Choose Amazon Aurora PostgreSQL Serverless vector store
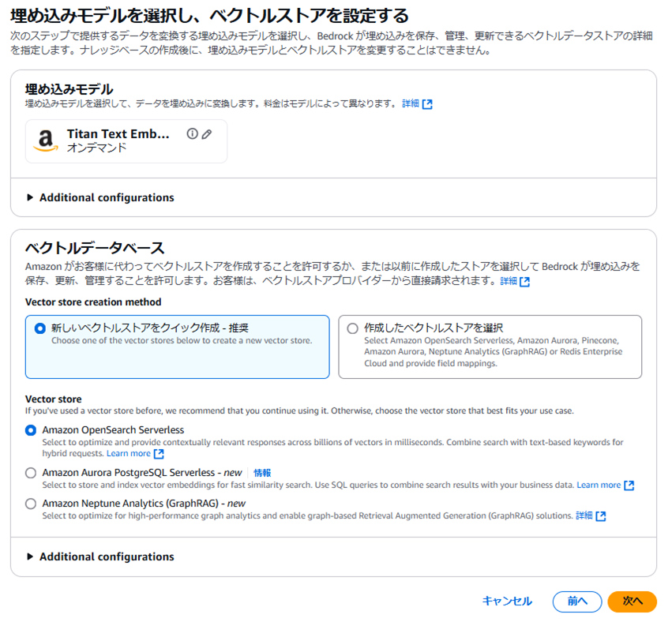The height and width of the screenshot is (622, 672). 31,473
